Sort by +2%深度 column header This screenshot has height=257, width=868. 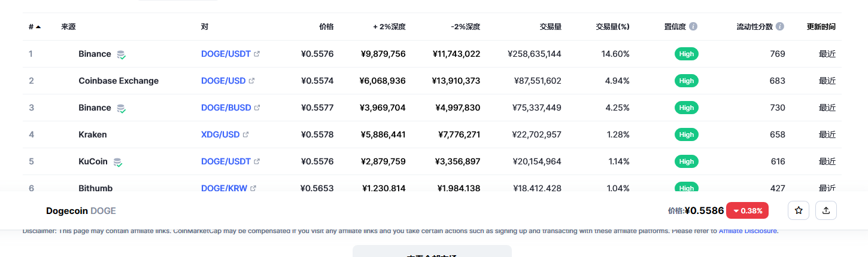point(389,27)
